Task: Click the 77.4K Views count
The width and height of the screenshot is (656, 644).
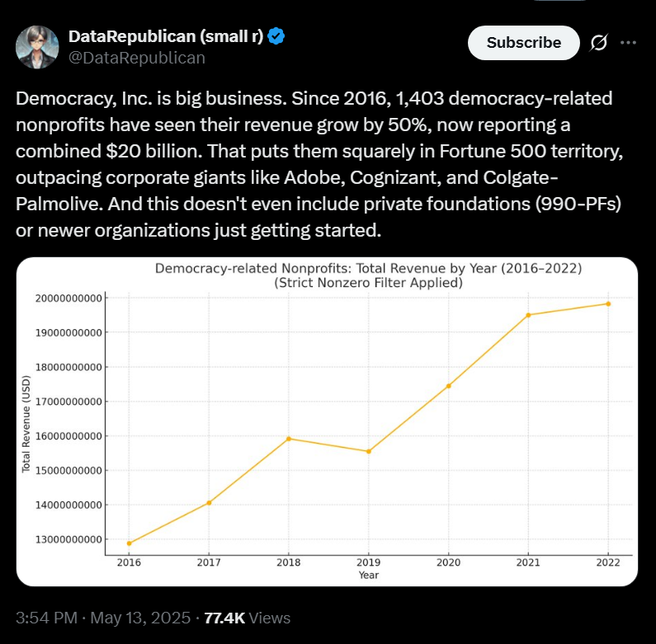Action: tap(248, 618)
